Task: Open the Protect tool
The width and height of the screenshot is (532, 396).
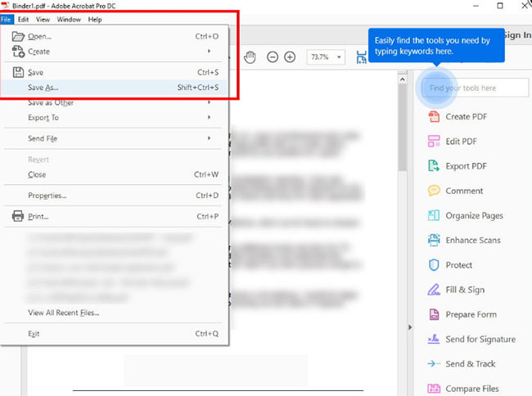Action: click(458, 265)
